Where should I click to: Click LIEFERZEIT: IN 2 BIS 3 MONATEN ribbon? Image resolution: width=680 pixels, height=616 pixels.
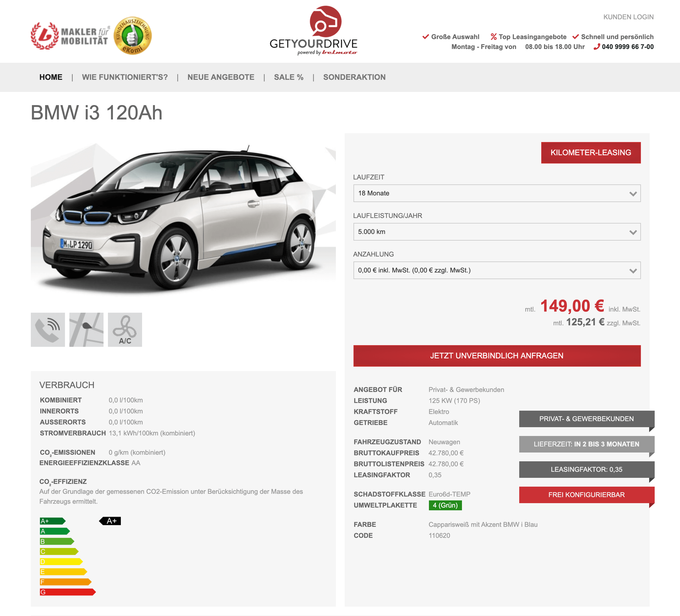coord(587,444)
